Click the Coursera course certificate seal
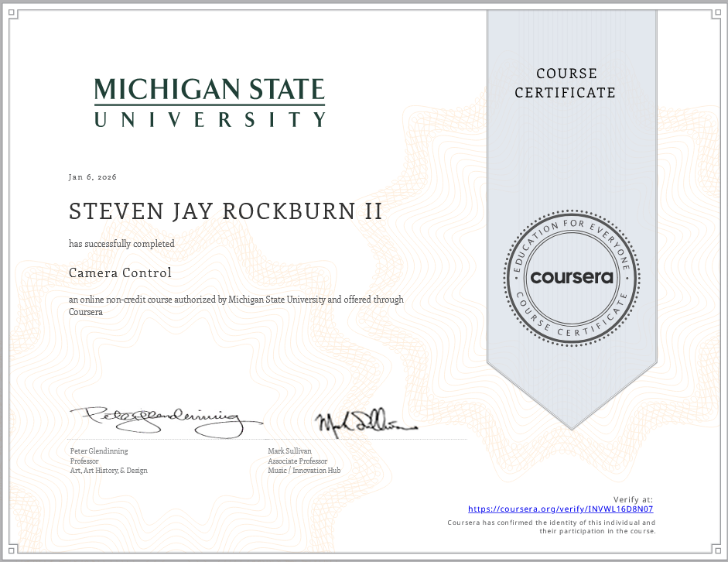The width and height of the screenshot is (728, 562). click(572, 278)
